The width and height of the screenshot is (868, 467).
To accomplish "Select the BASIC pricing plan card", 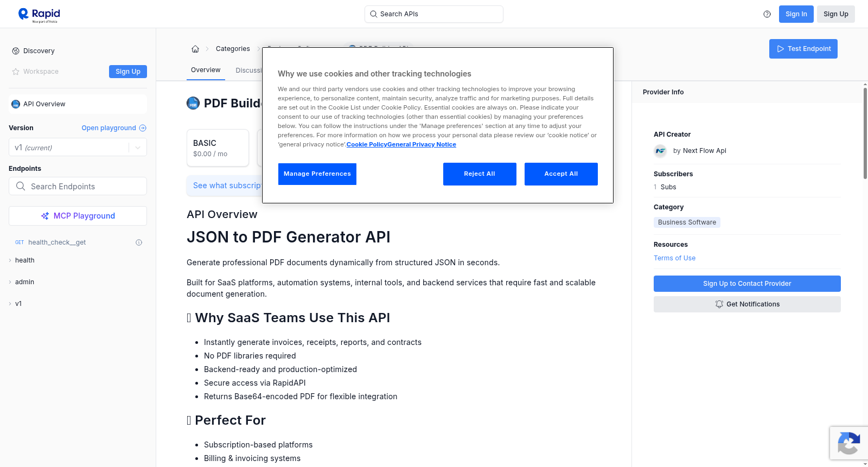I will (218, 148).
